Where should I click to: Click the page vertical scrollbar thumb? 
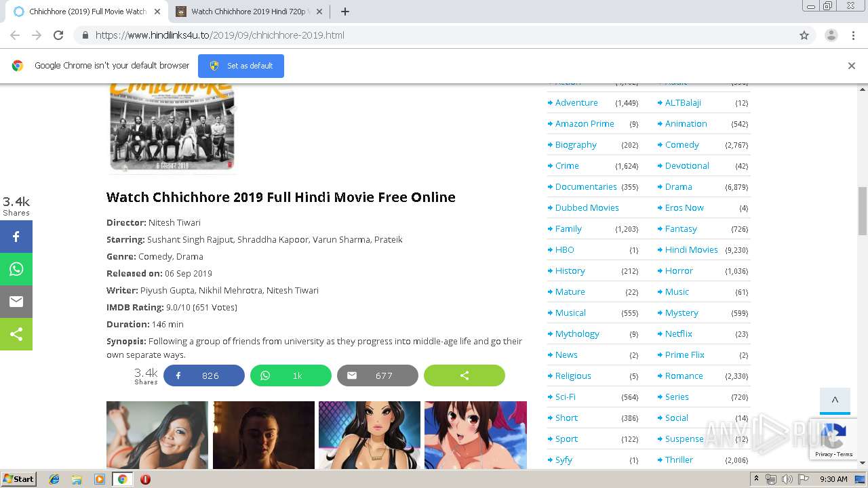[863, 211]
